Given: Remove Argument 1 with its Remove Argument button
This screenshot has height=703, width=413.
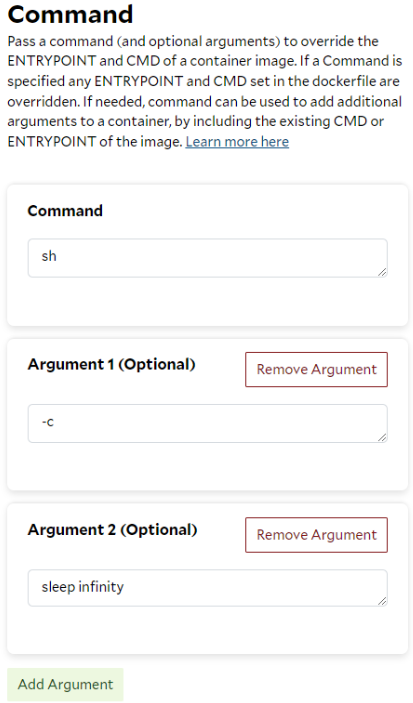Looking at the screenshot, I should [316, 369].
